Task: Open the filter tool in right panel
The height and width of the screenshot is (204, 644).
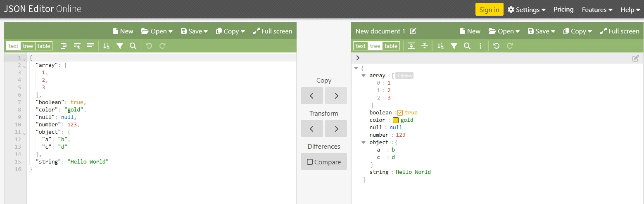Action: 454,46
